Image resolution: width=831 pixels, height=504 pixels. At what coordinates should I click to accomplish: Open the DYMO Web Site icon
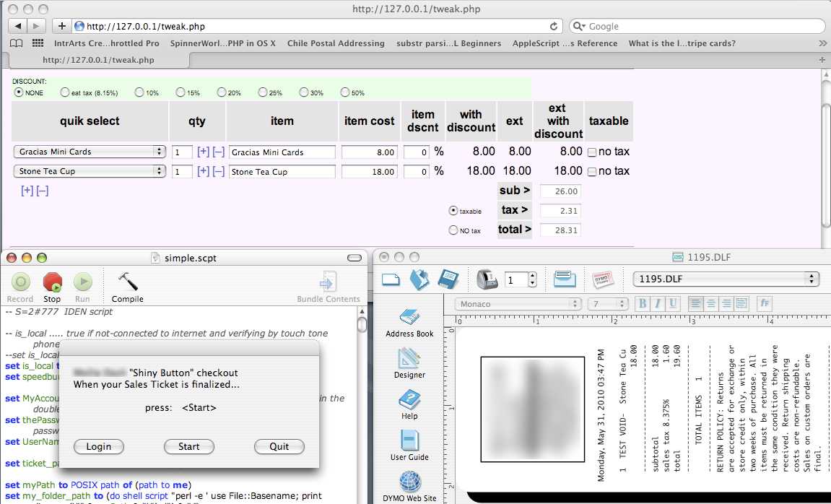coord(409,487)
